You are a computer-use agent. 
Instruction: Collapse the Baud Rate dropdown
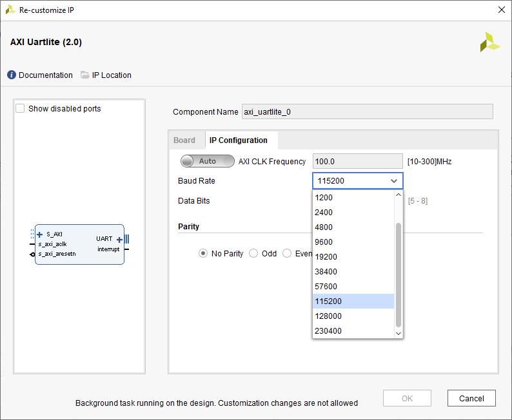[393, 181]
